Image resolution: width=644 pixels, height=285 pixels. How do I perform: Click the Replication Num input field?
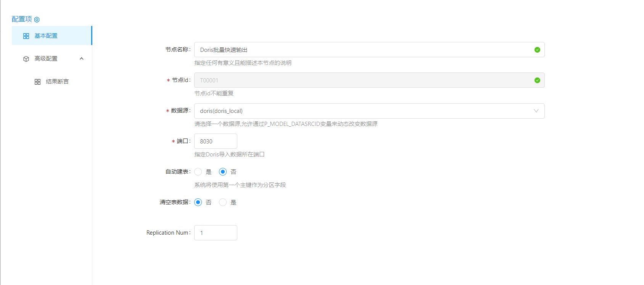216,233
